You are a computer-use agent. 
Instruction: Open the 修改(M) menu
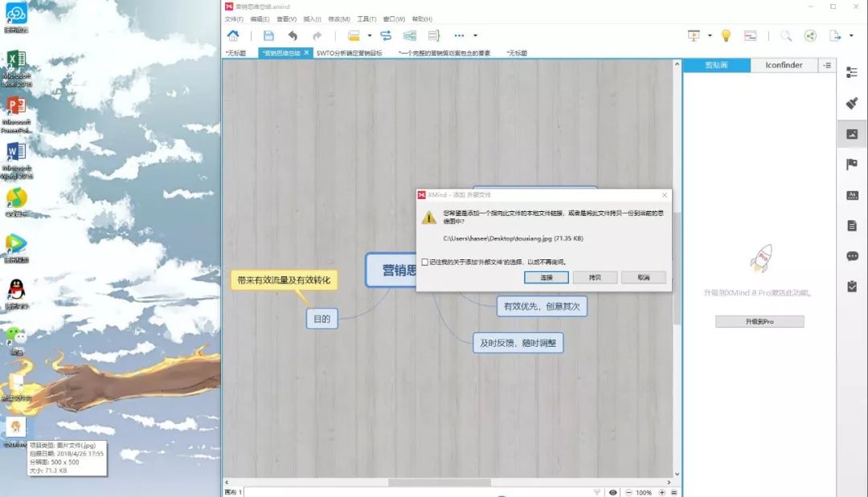pyautogui.click(x=339, y=19)
